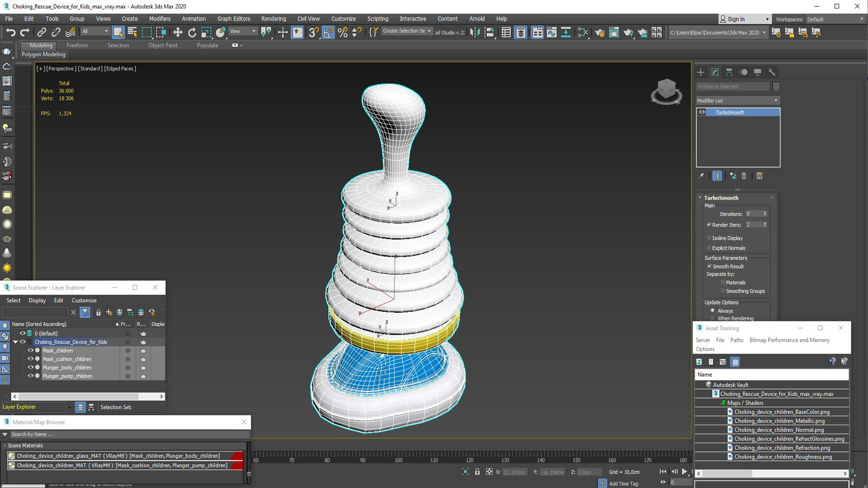Open the Create command panel tab

coord(701,72)
